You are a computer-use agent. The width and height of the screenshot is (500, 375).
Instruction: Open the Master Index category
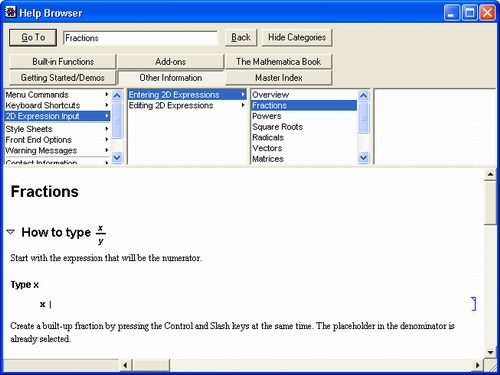click(279, 78)
